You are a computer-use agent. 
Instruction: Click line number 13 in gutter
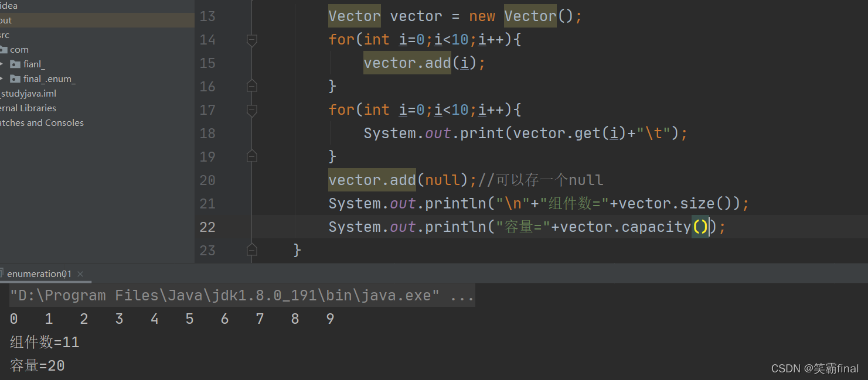coord(207,16)
